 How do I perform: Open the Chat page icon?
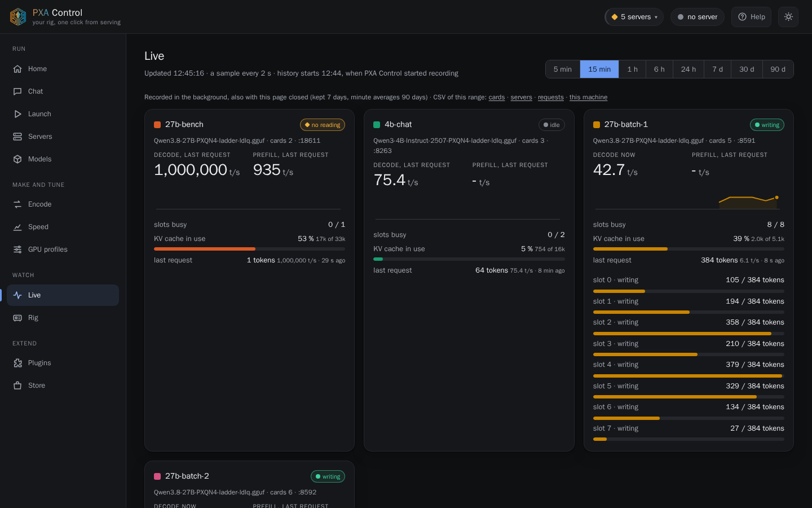tap(17, 91)
